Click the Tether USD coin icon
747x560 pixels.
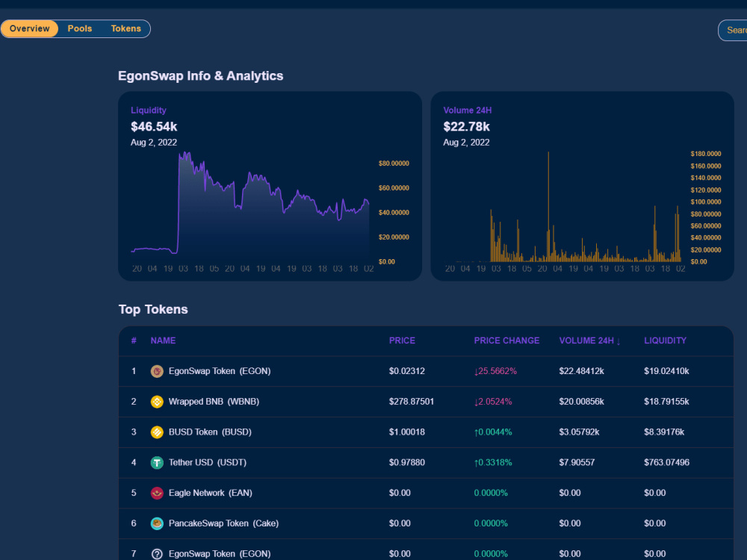click(x=157, y=463)
